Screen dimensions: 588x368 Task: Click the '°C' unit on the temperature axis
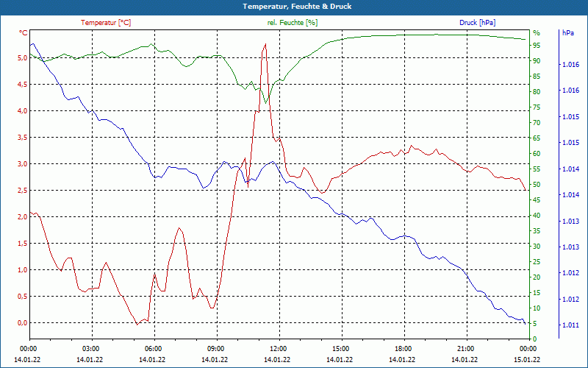tap(24, 33)
